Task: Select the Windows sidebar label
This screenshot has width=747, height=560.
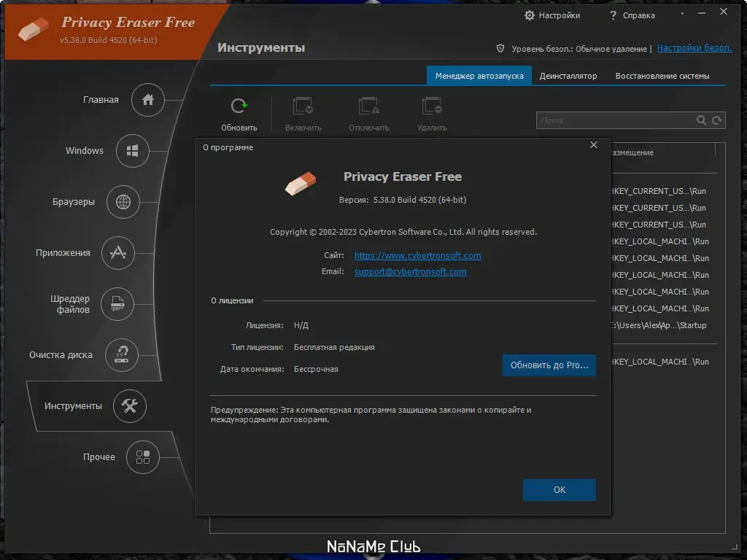Action: point(85,150)
